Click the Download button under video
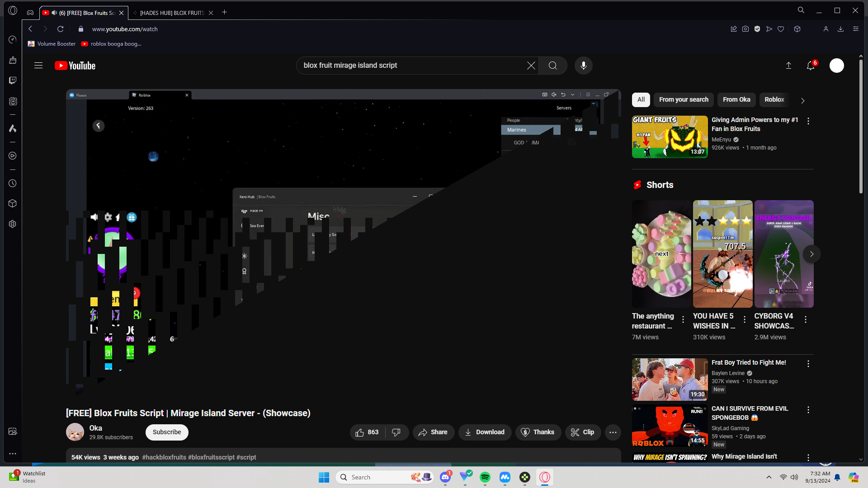This screenshot has height=488, width=868. [x=485, y=432]
